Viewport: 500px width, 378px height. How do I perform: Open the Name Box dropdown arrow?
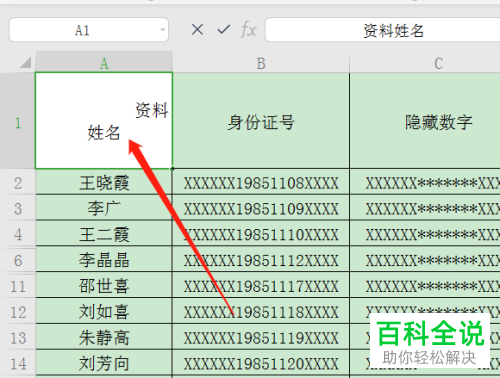(163, 30)
